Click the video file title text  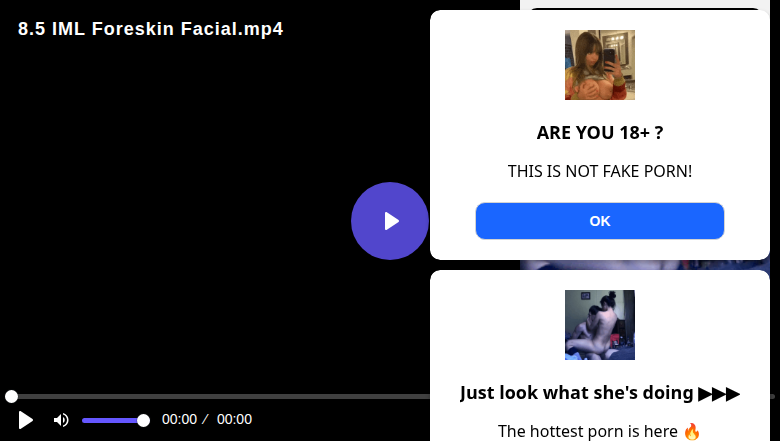tap(151, 29)
